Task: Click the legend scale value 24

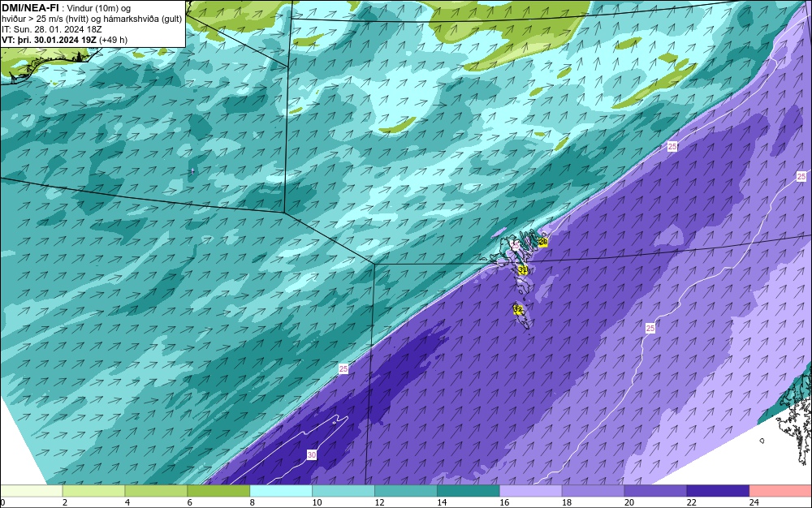Action: point(754,502)
